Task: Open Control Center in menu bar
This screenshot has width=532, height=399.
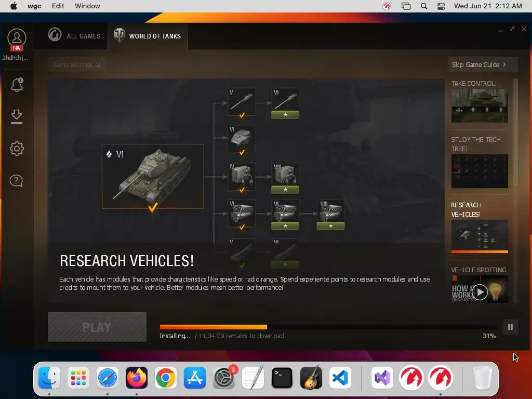Action: (441, 6)
